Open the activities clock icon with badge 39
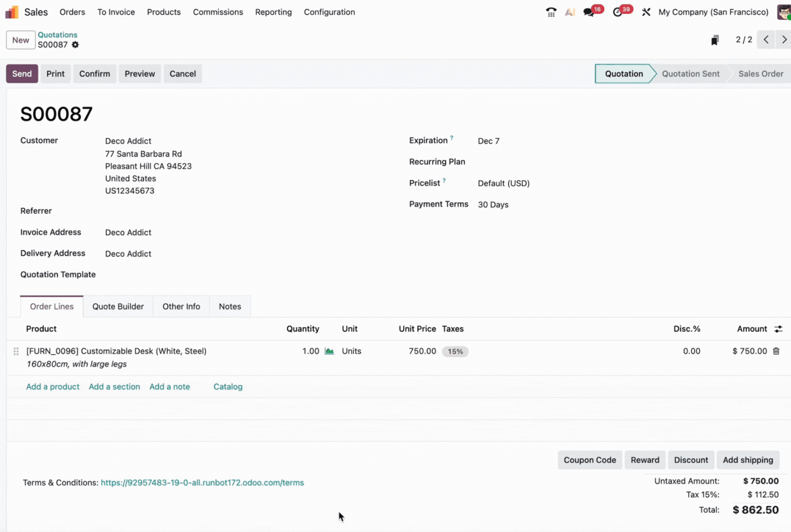The width and height of the screenshot is (791, 532). point(617,12)
